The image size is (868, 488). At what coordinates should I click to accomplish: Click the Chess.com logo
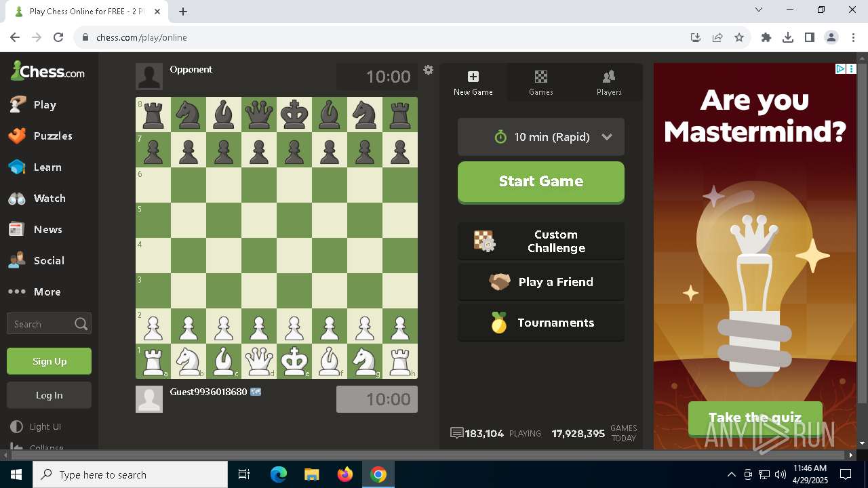click(x=47, y=71)
